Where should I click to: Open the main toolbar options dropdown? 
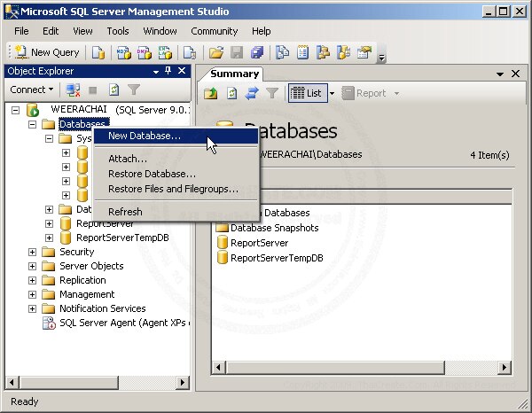pos(381,58)
